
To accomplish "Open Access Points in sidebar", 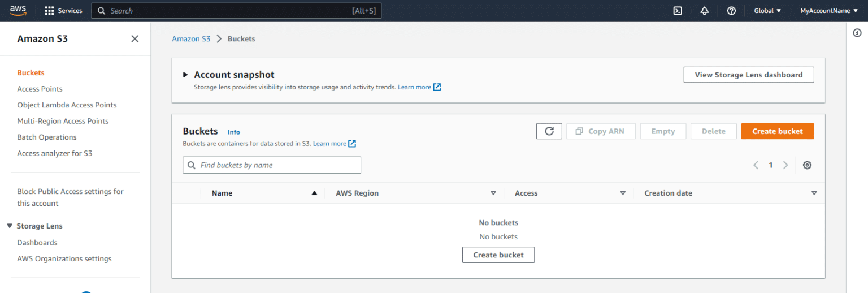I will 40,89.
